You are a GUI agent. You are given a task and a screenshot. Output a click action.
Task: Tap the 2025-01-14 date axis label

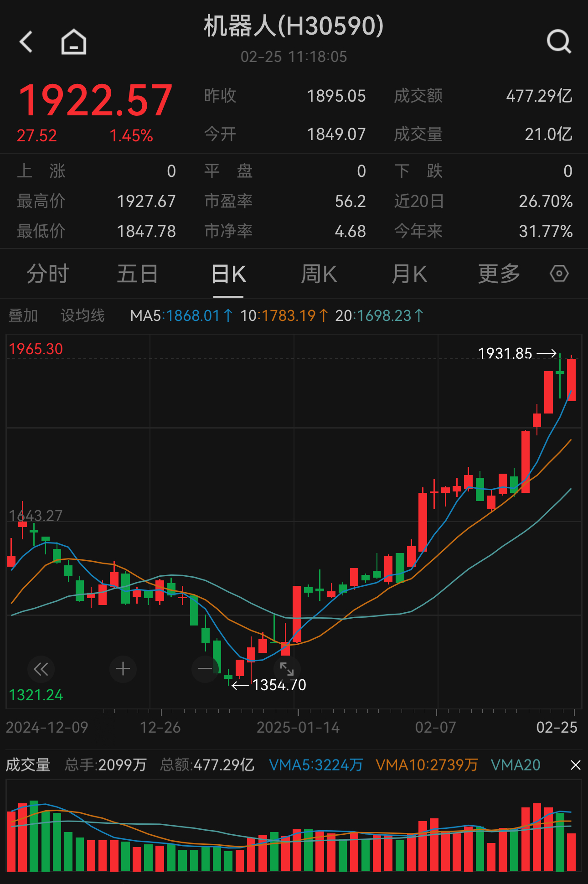click(298, 727)
